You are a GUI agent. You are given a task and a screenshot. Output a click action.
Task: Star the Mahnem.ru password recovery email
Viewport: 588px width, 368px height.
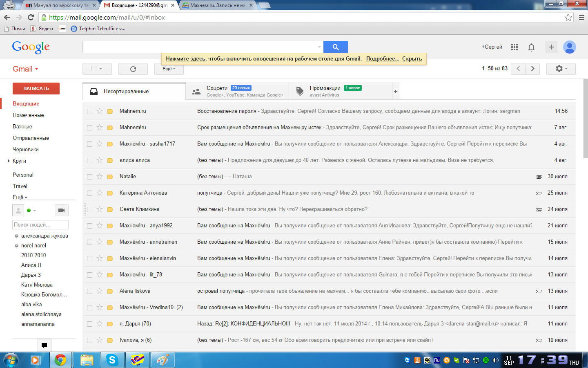point(100,111)
